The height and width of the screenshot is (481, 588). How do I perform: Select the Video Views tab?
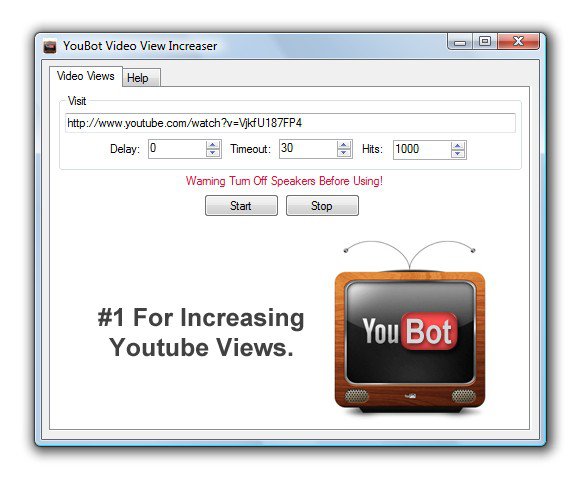point(86,76)
